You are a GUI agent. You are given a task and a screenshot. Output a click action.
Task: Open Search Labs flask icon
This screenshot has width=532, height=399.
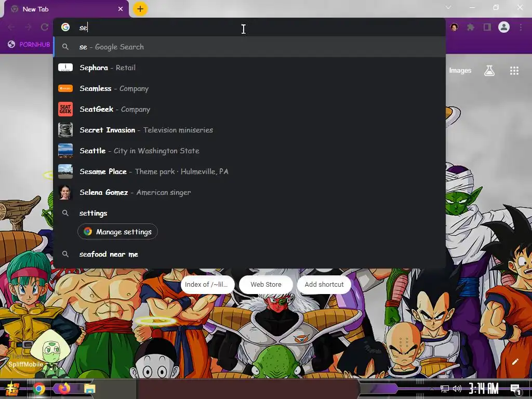(x=489, y=71)
